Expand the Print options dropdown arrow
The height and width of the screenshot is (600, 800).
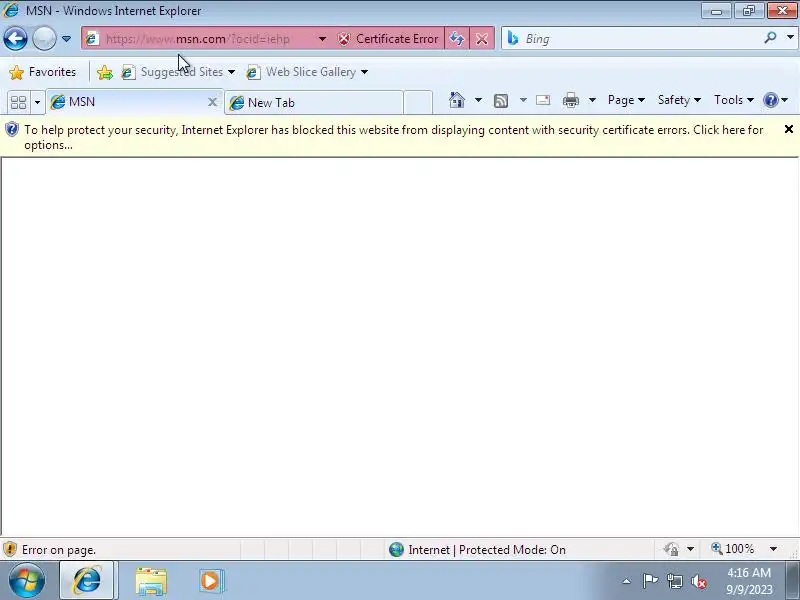pos(592,100)
